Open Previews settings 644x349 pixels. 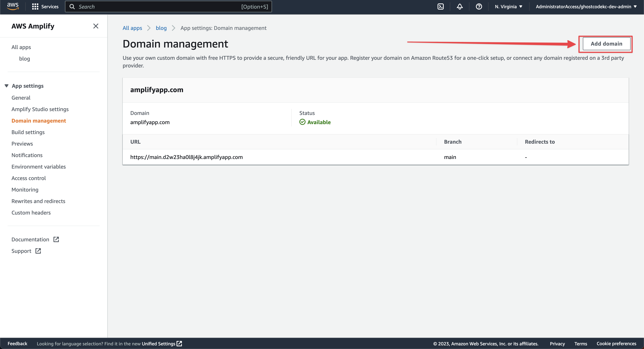22,144
